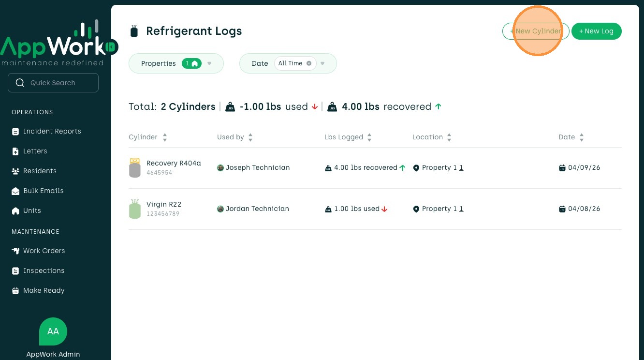Go to Inspections in the sidebar
644x360 pixels.
point(44,271)
